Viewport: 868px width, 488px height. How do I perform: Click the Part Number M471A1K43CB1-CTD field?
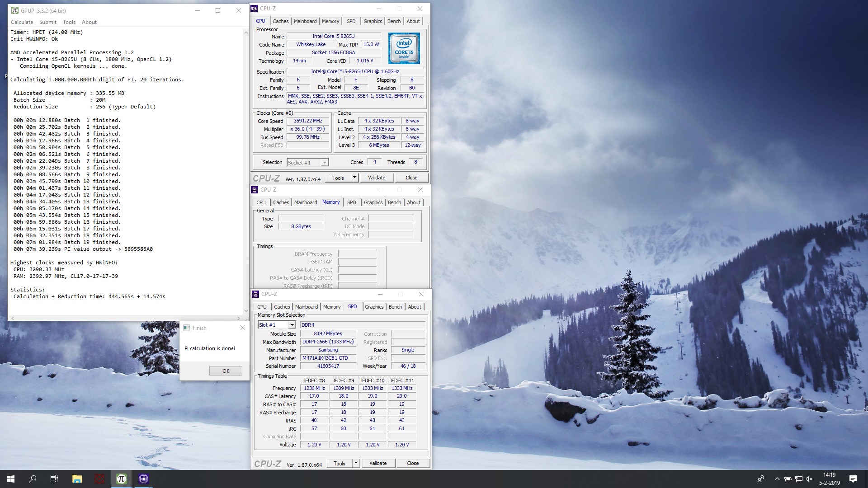(328, 358)
